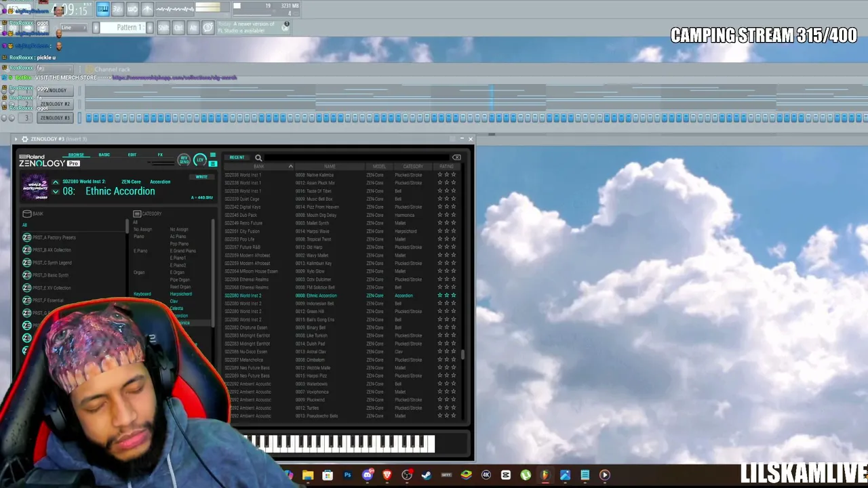Choose the Harpsichord category
The image size is (868, 488).
coord(181,294)
